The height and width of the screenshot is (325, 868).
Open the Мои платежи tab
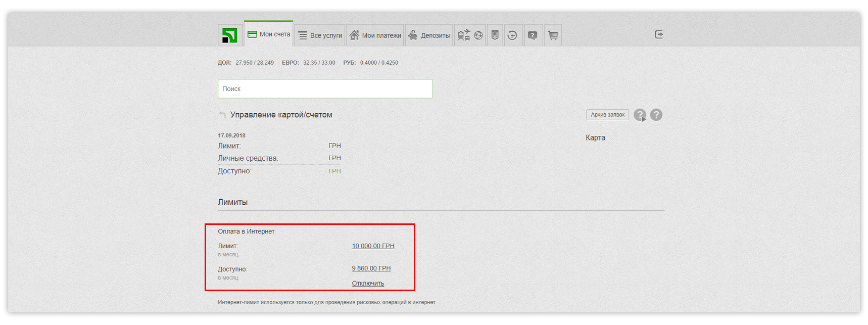coord(375,35)
